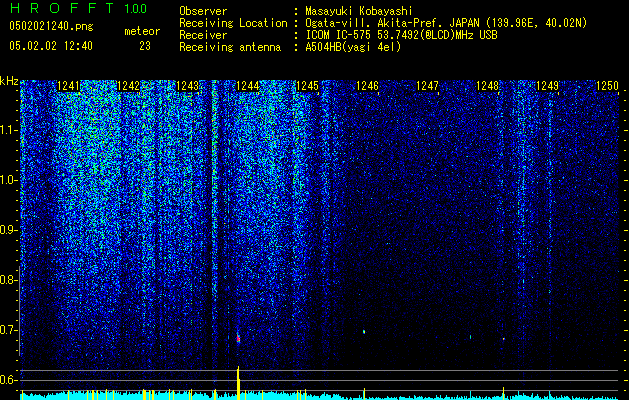
Task: Click the 1249 time marker
Action: [x=547, y=86]
